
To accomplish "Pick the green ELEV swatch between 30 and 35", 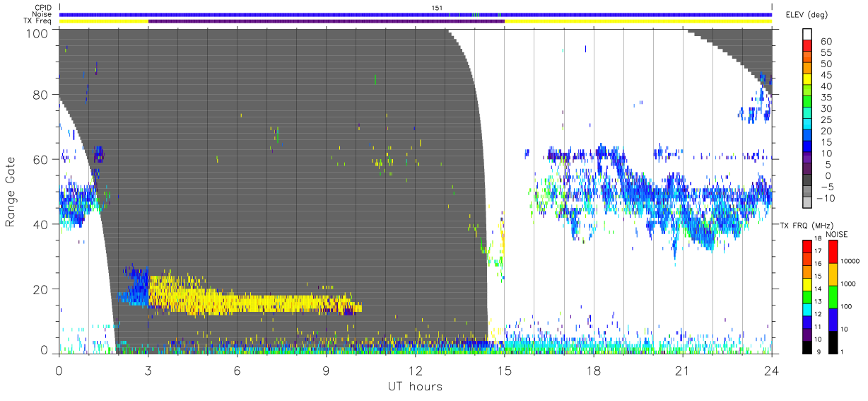I will click(x=807, y=103).
